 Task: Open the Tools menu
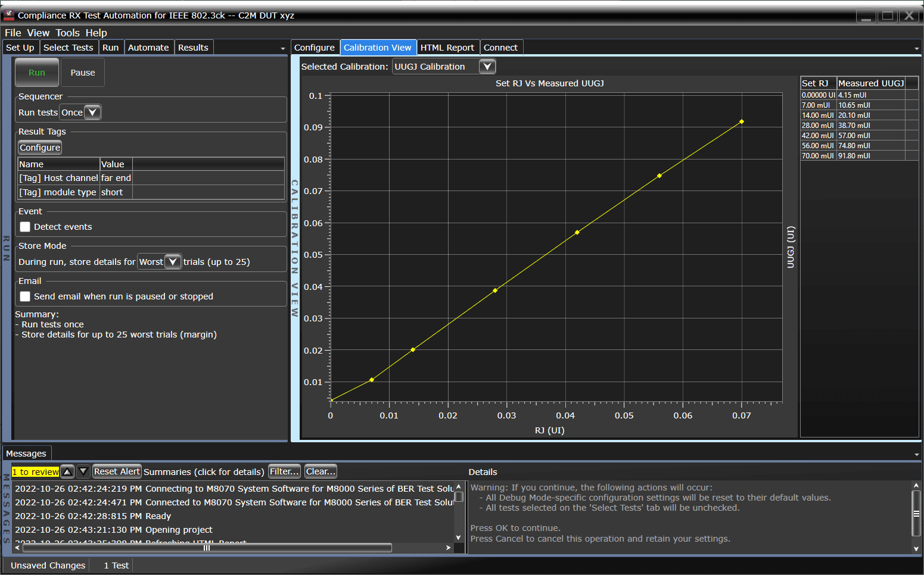(x=67, y=33)
